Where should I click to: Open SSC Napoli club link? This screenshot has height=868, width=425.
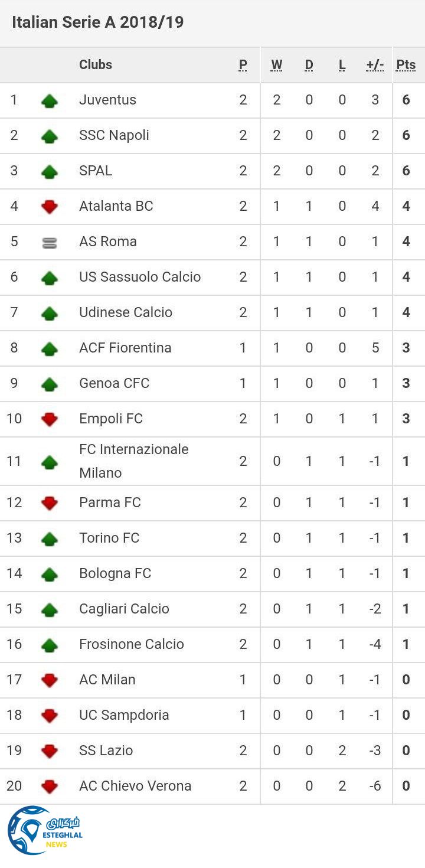(114, 135)
